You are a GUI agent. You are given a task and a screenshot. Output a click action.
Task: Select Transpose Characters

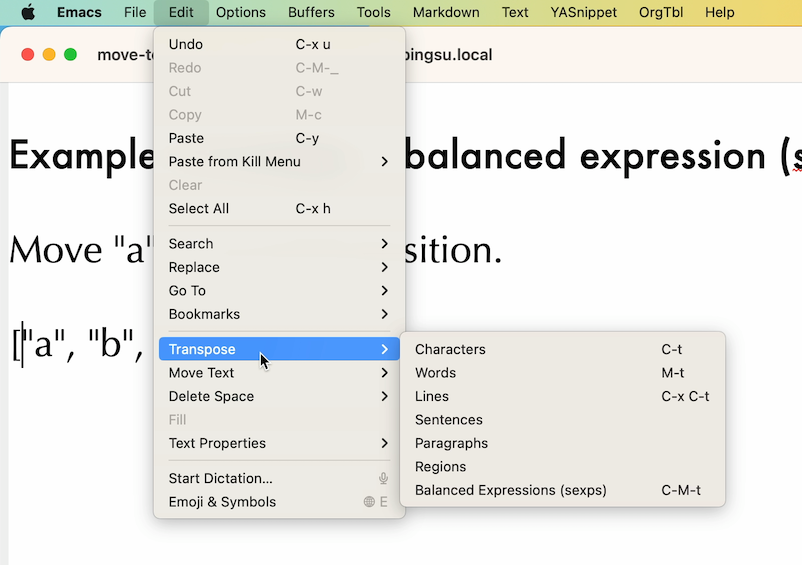point(563,349)
